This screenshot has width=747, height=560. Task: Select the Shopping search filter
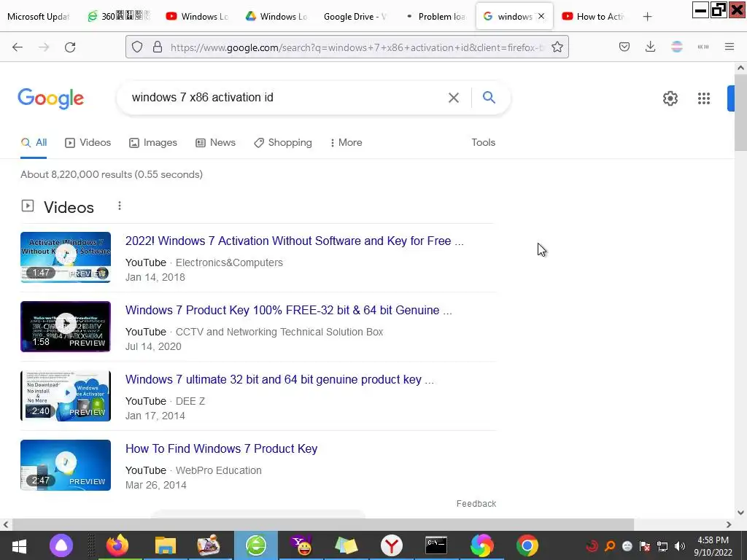coord(283,143)
